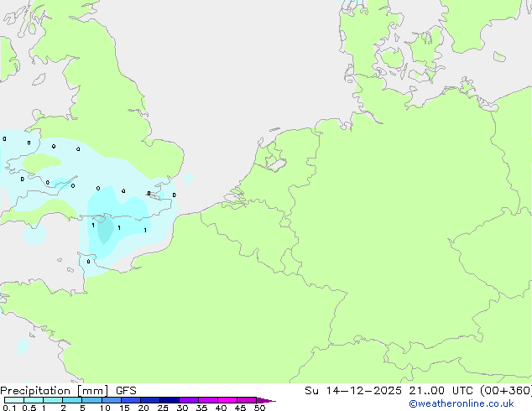
Task: Click the weatheronline.co.uk copyright link
Action: pyautogui.click(x=461, y=403)
